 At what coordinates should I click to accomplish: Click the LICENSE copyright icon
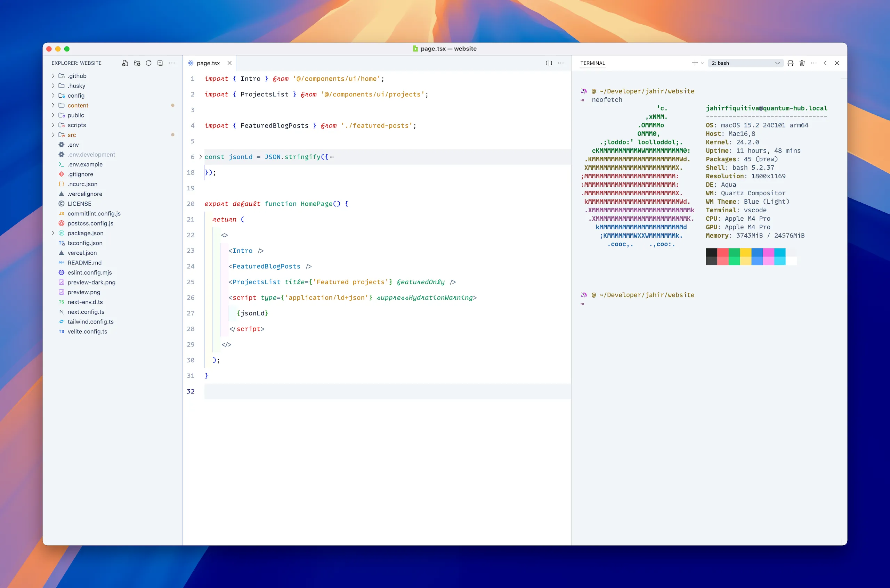click(62, 204)
